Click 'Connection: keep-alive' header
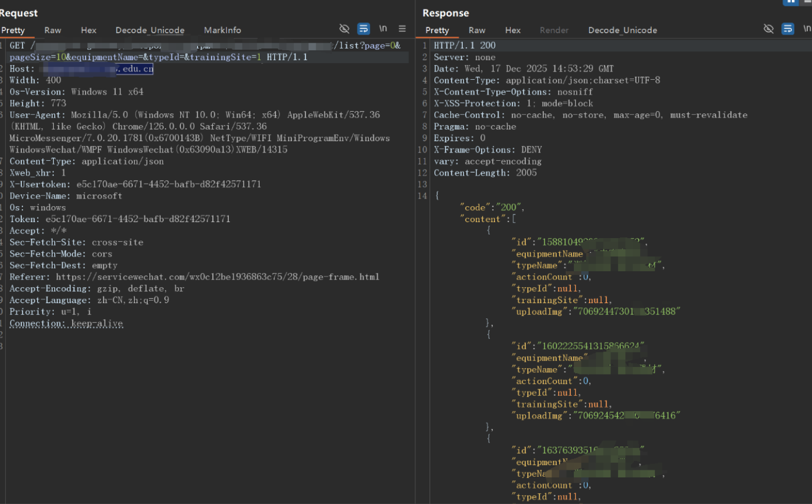Viewport: 812px width, 504px height. click(x=66, y=323)
